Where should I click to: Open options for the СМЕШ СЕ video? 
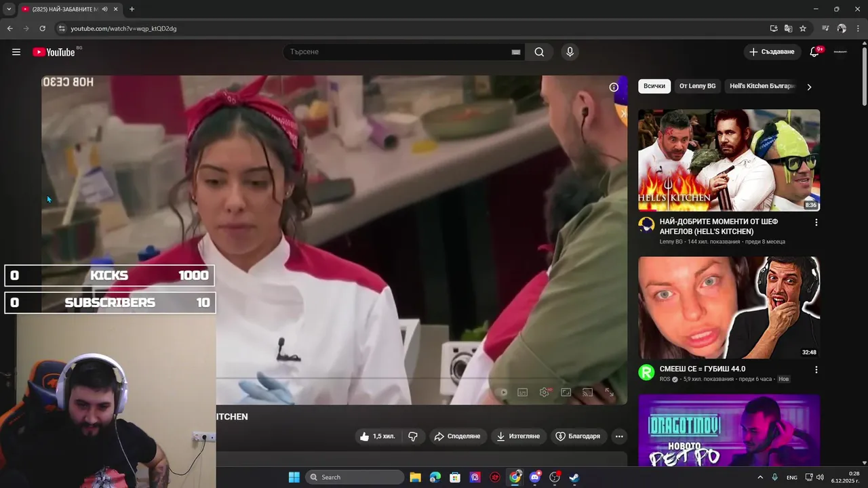point(816,370)
